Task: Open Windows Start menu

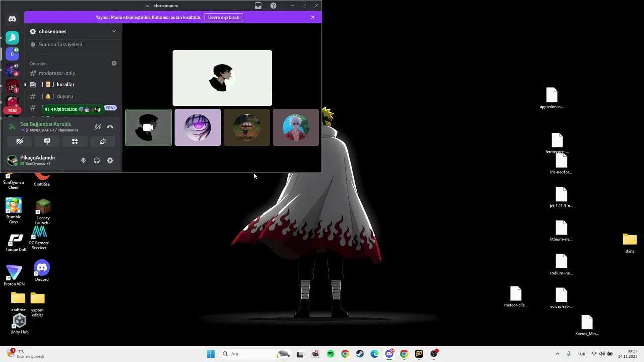Action: click(211, 354)
